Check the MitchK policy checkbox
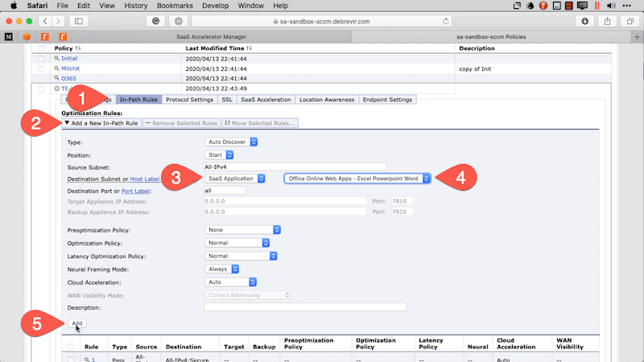The image size is (644, 362). coord(41,68)
